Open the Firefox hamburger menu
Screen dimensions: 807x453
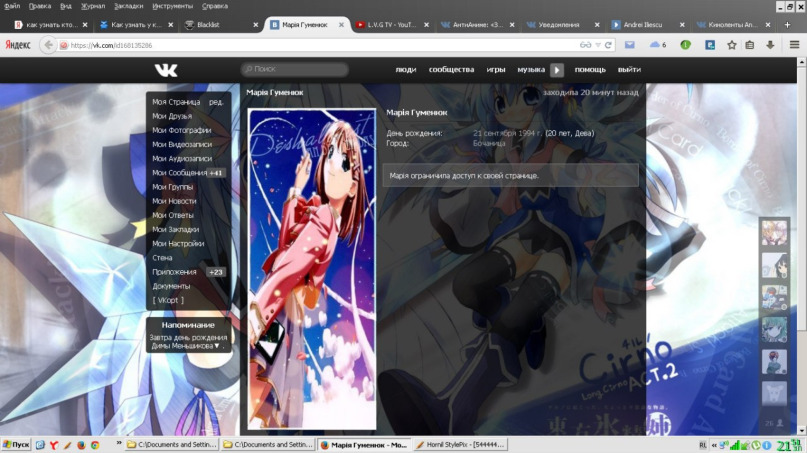pyautogui.click(x=794, y=45)
